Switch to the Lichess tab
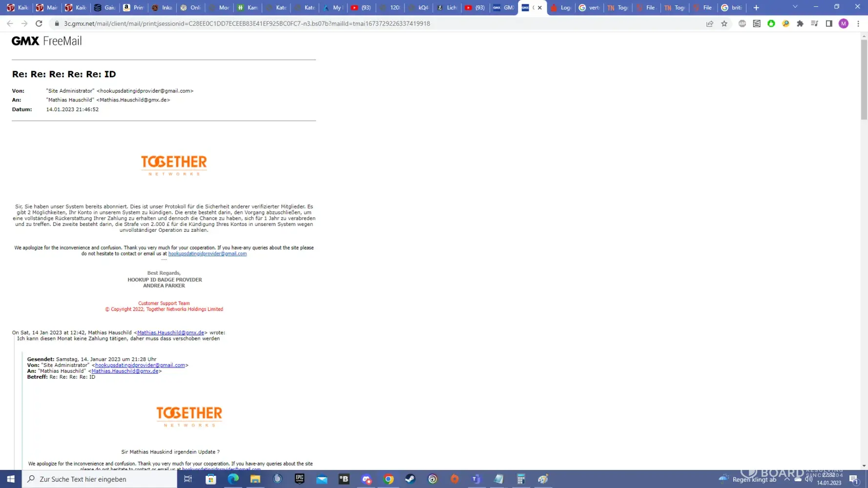 (x=447, y=7)
